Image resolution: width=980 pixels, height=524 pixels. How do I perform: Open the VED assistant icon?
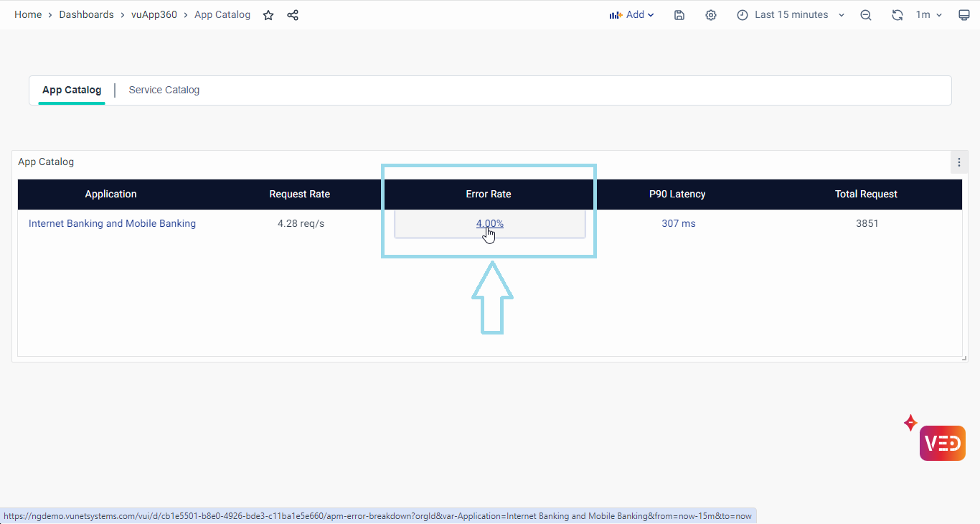[x=942, y=443]
